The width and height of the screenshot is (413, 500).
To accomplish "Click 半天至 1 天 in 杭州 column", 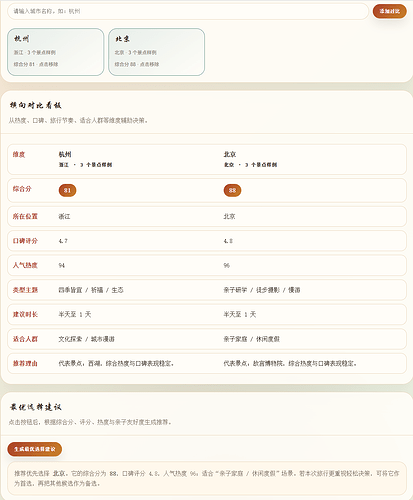I will click(x=75, y=314).
